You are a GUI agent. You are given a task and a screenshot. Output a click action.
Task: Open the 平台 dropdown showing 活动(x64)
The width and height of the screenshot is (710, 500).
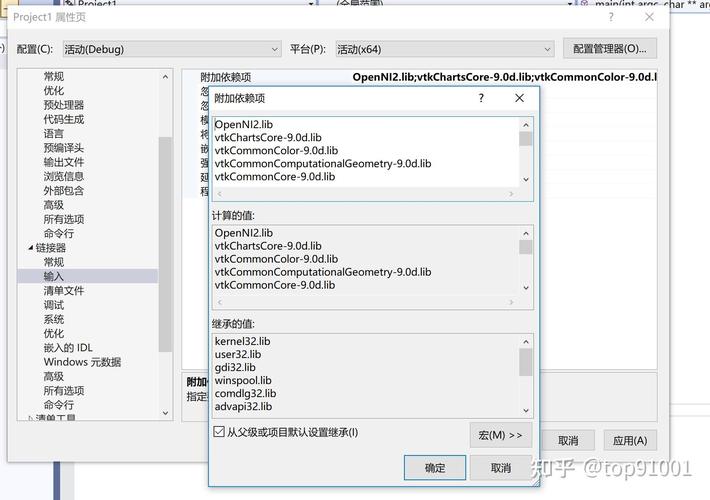(x=445, y=49)
